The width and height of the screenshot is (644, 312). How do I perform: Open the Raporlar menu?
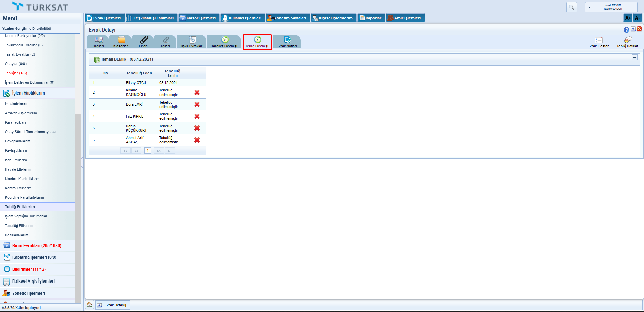pos(370,18)
